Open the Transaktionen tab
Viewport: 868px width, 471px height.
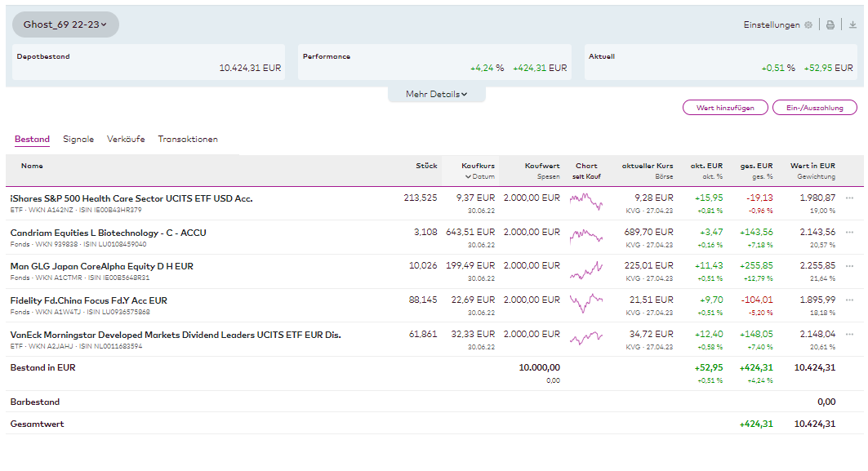[x=188, y=140]
